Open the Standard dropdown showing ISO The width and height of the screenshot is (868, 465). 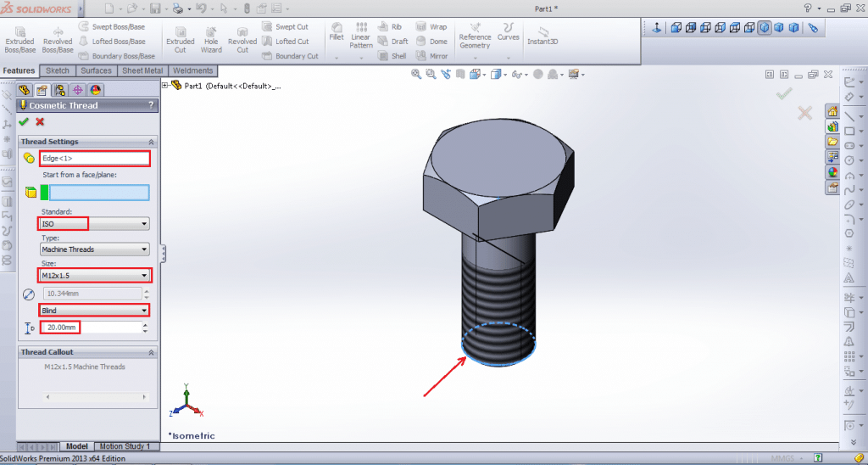coord(95,224)
